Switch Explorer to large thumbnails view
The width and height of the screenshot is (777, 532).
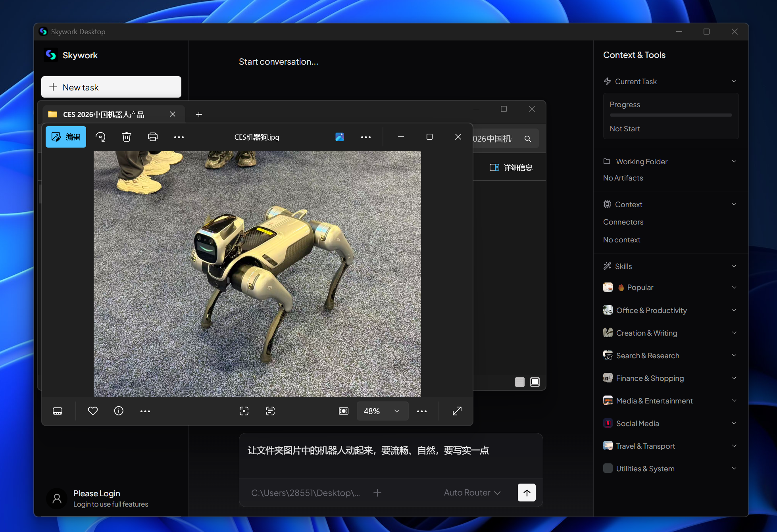535,382
